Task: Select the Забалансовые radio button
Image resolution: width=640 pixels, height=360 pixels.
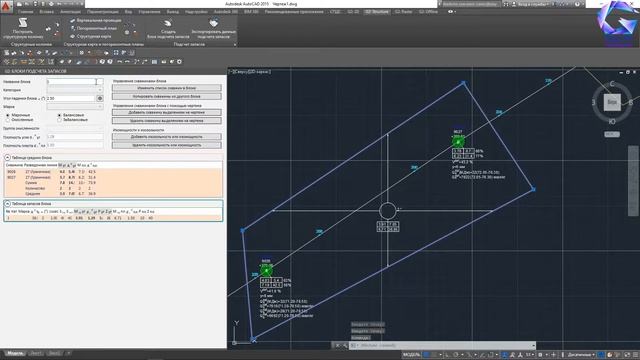Action: [59, 120]
